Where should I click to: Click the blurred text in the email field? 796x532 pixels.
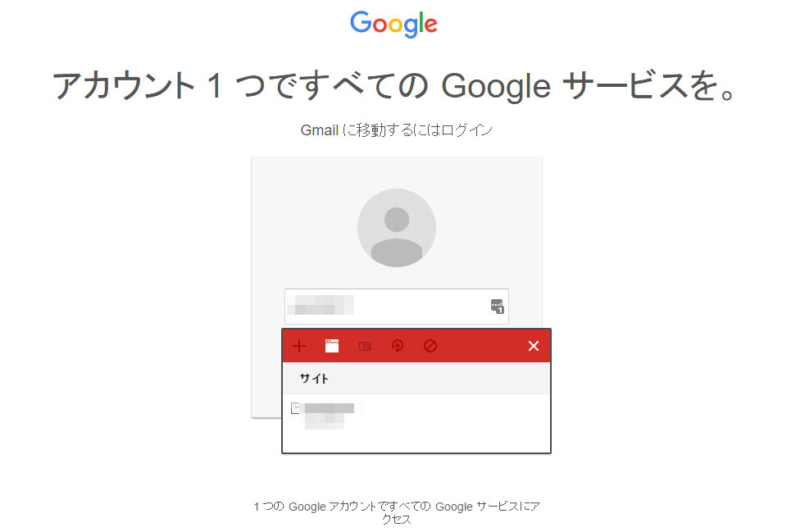point(321,306)
